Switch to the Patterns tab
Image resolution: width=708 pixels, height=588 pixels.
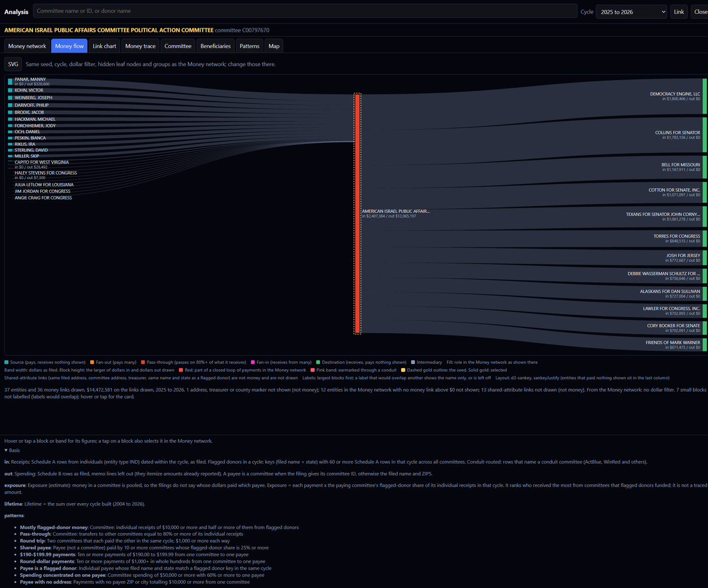tap(250, 46)
